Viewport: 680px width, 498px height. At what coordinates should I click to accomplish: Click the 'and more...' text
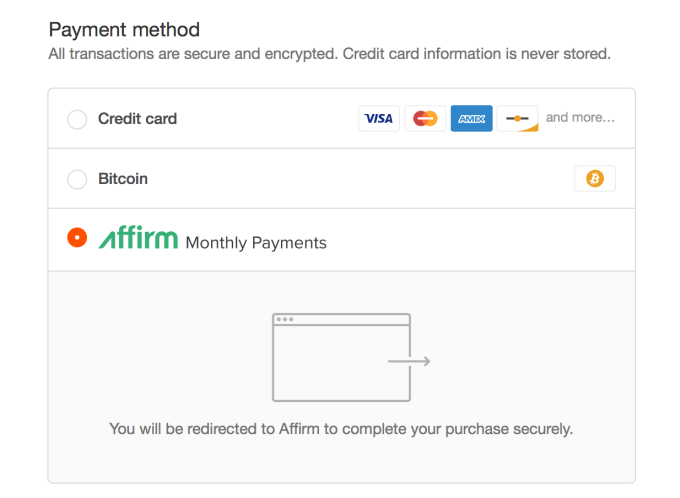[x=580, y=118]
